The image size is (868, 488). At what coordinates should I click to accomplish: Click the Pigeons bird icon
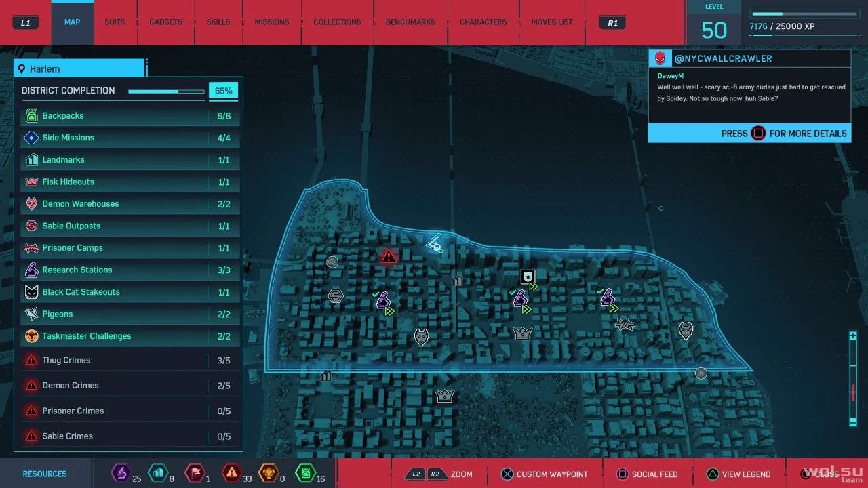click(x=31, y=314)
